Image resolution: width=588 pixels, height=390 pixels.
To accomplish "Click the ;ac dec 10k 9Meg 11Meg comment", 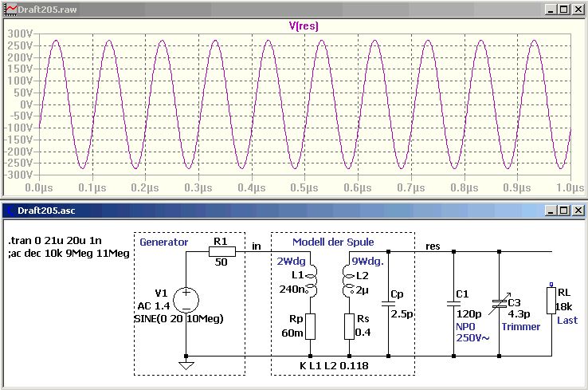I will pos(69,254).
